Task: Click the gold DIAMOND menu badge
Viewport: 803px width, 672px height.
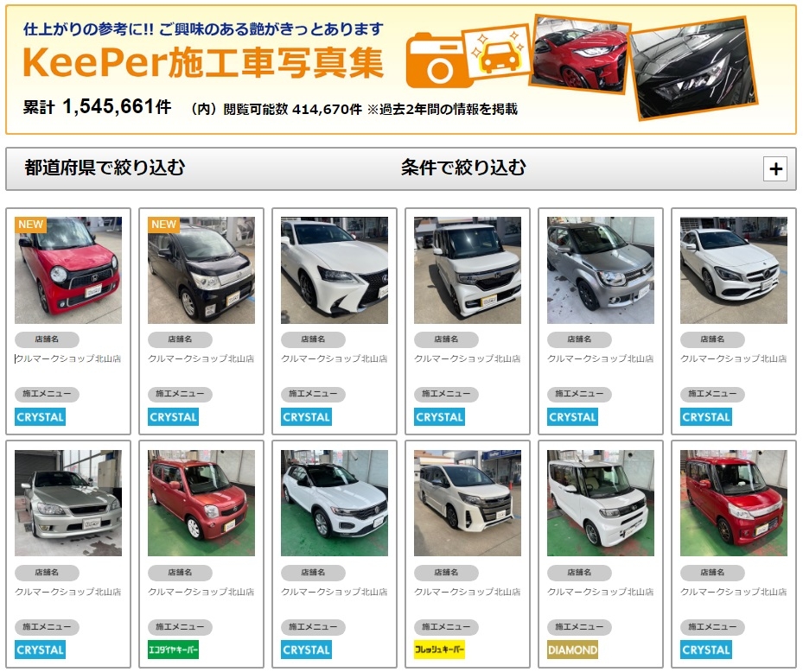Action: (572, 650)
